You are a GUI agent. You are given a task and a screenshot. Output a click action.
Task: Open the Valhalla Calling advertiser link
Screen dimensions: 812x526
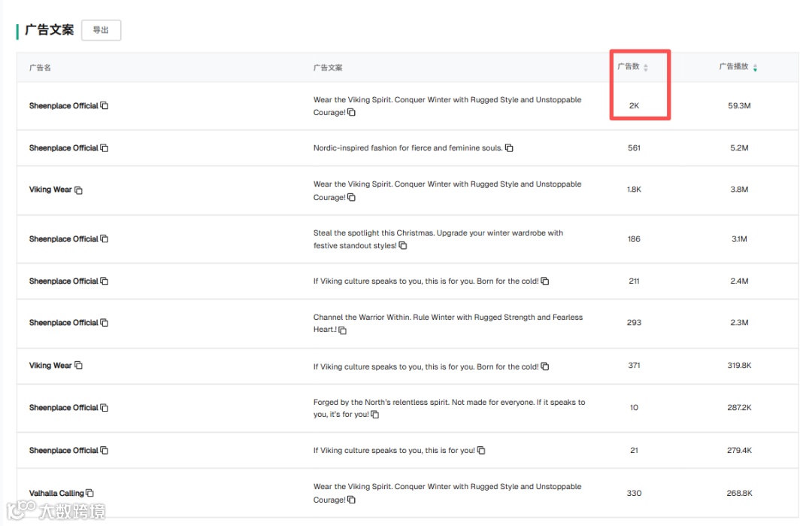click(56, 494)
